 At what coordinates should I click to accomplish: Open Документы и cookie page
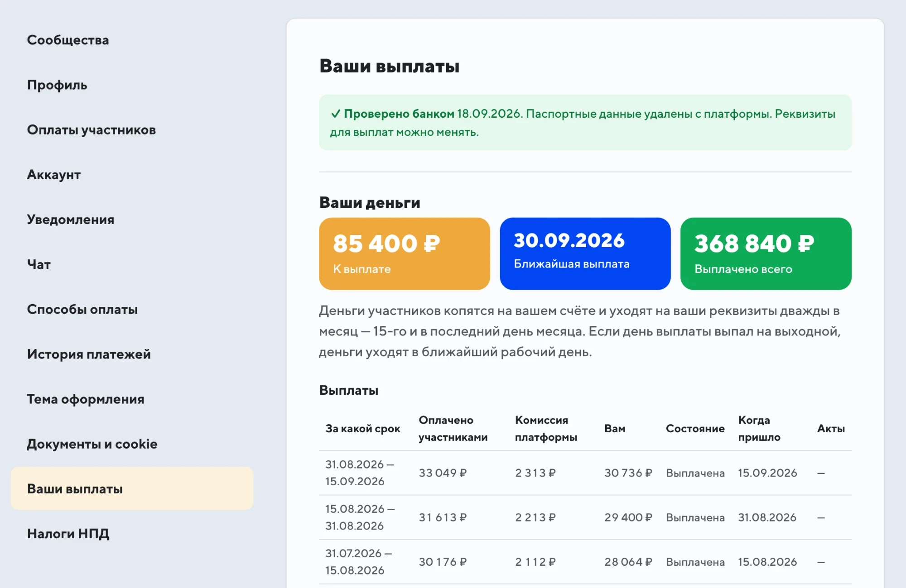(x=92, y=444)
